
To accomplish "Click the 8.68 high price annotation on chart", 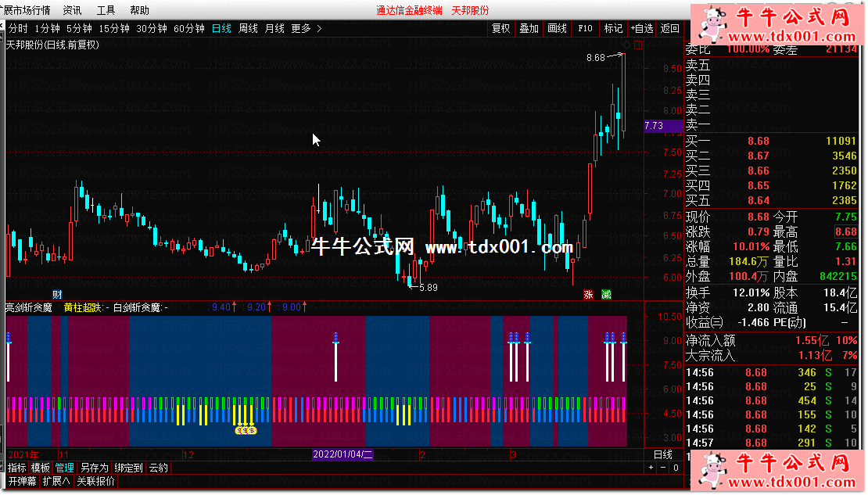I will point(596,58).
